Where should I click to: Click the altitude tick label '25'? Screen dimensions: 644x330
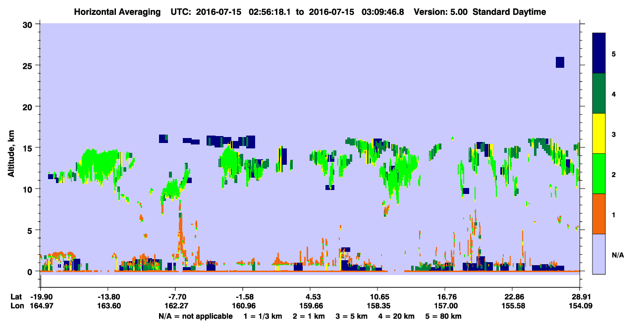(x=28, y=65)
